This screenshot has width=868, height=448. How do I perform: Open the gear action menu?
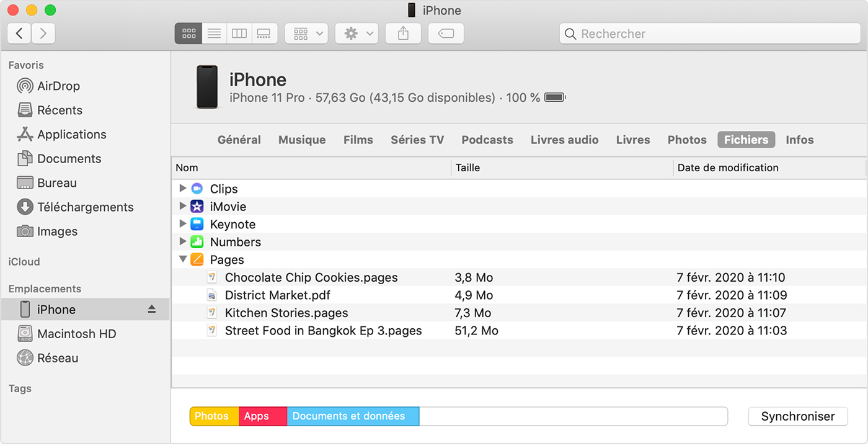(x=356, y=34)
